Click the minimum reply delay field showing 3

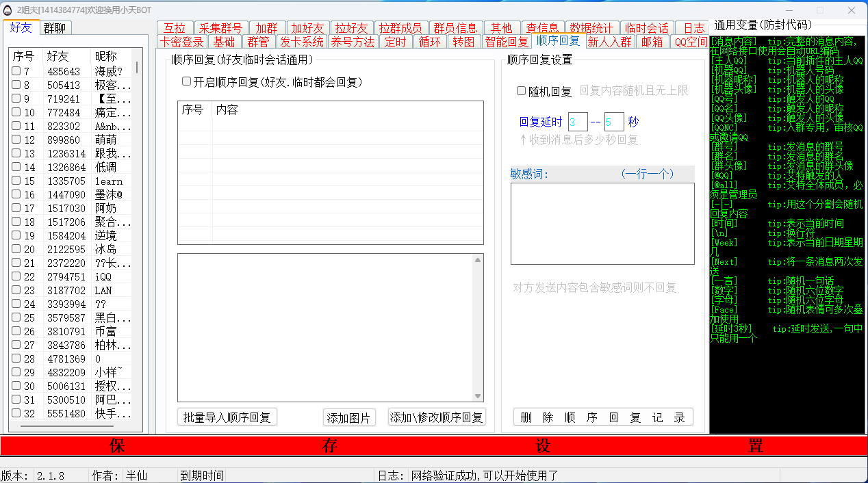coord(577,122)
